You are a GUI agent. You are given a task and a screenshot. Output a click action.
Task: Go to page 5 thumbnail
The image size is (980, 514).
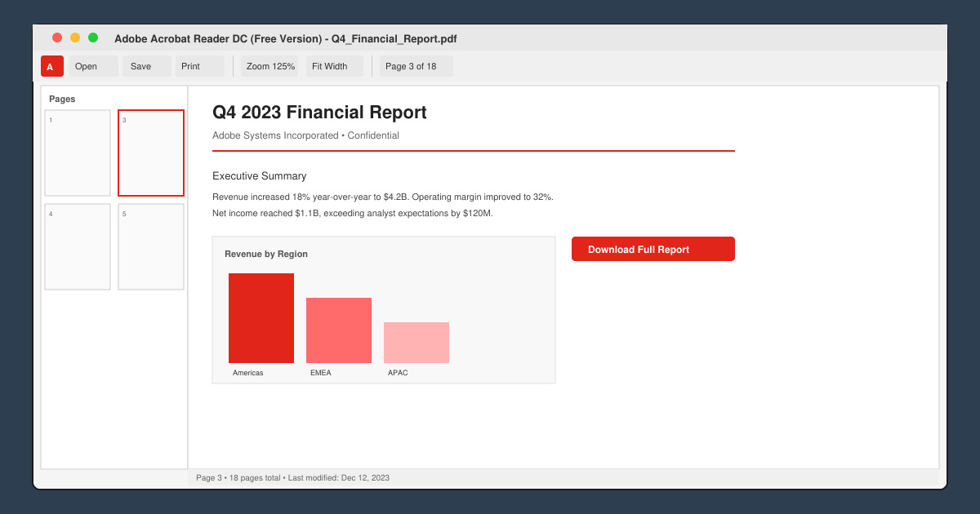[x=151, y=246]
